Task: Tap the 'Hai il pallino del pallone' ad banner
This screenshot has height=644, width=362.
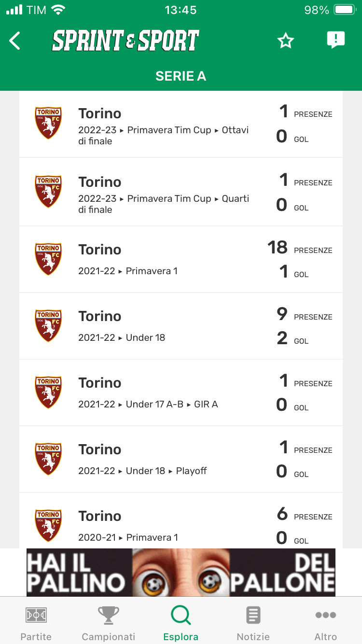Action: tap(181, 573)
